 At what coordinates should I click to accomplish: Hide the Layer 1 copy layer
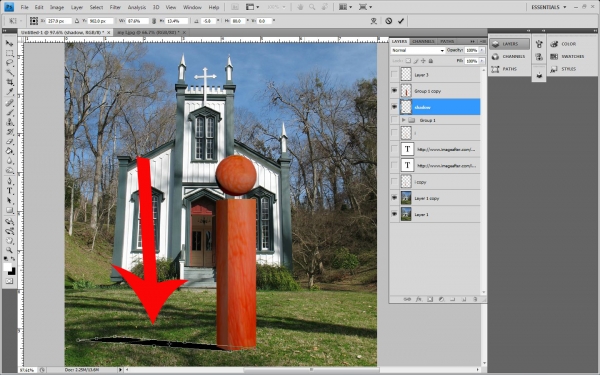[x=394, y=198]
